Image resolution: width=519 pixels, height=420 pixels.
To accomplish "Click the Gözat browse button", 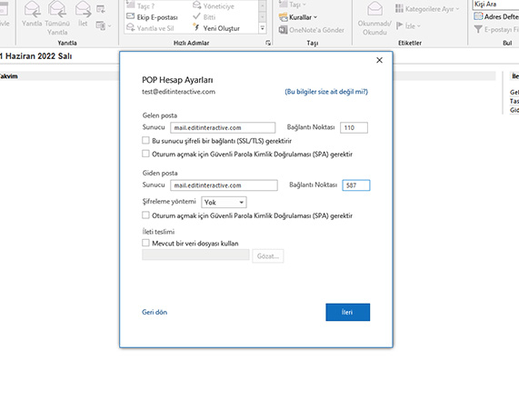I will [x=268, y=256].
